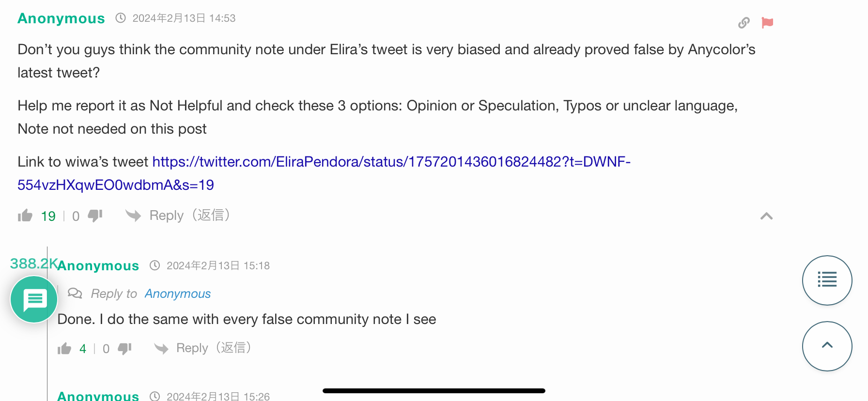
Task: Reply (返信) to the first comment
Action: (x=189, y=215)
